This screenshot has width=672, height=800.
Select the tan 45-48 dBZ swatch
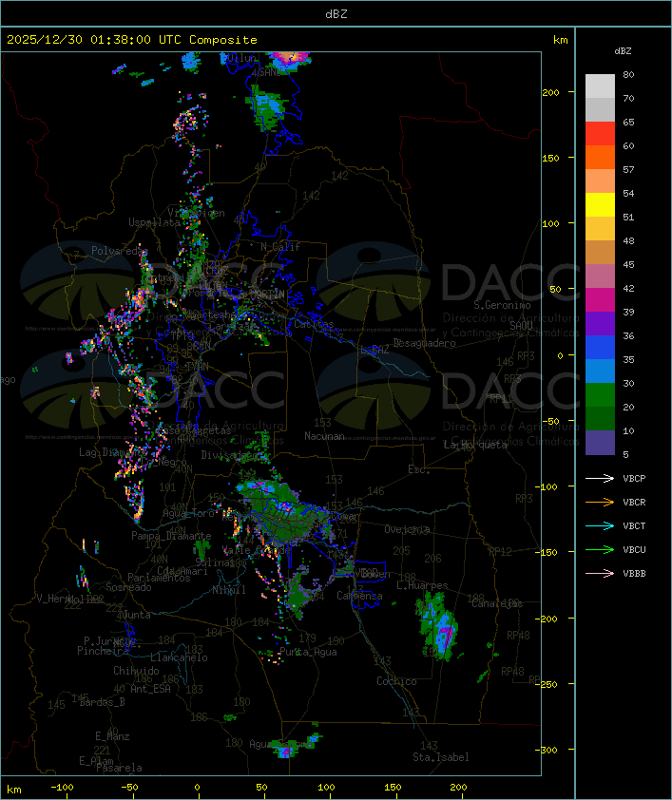(x=600, y=253)
